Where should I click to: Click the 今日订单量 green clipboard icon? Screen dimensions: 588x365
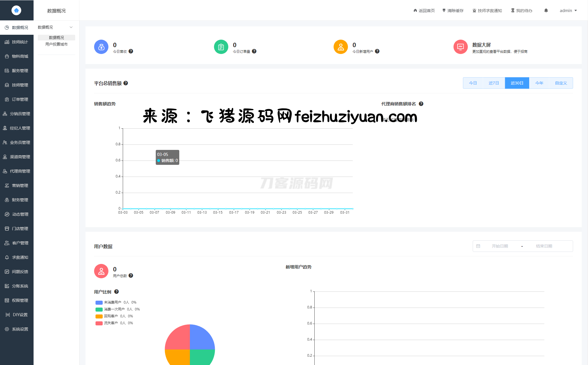click(x=221, y=47)
